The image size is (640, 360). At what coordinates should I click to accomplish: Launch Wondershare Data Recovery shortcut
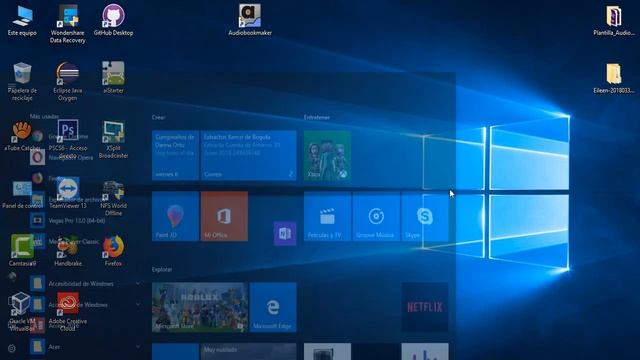[x=68, y=24]
